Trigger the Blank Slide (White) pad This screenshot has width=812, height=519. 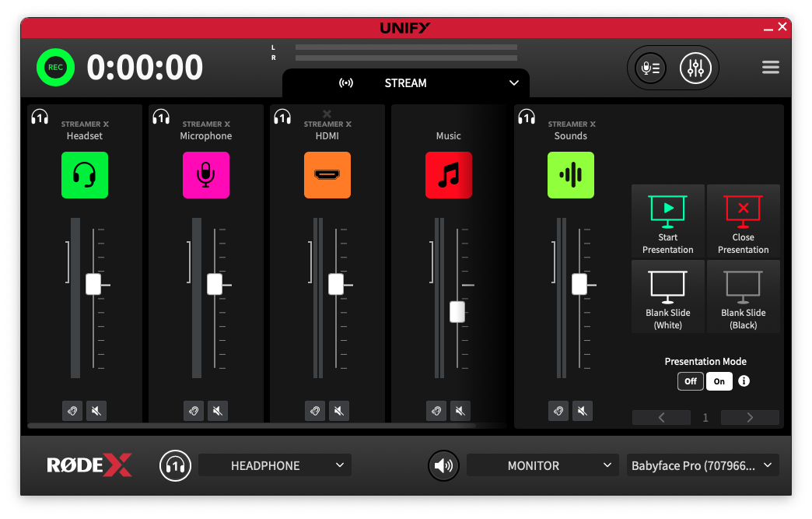click(x=668, y=296)
